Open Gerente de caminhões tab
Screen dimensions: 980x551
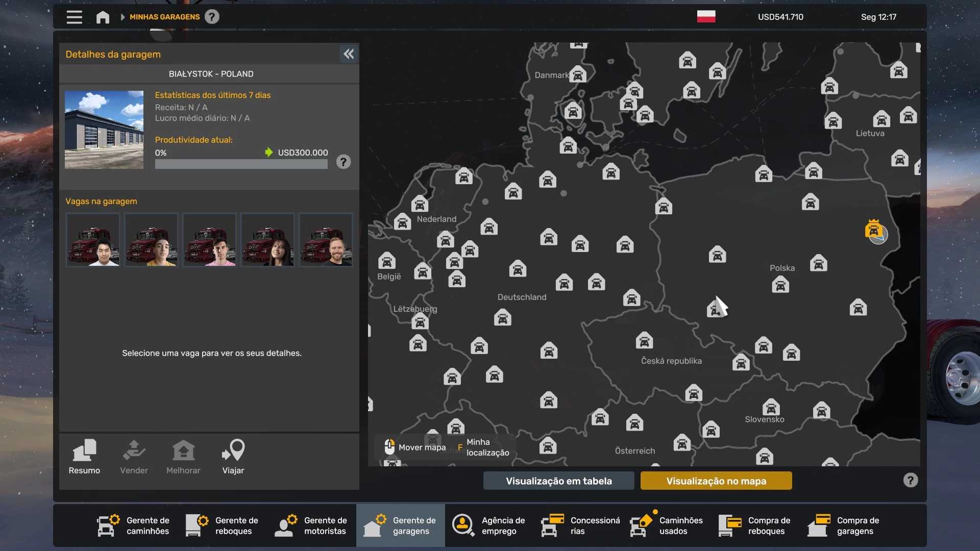click(x=134, y=525)
